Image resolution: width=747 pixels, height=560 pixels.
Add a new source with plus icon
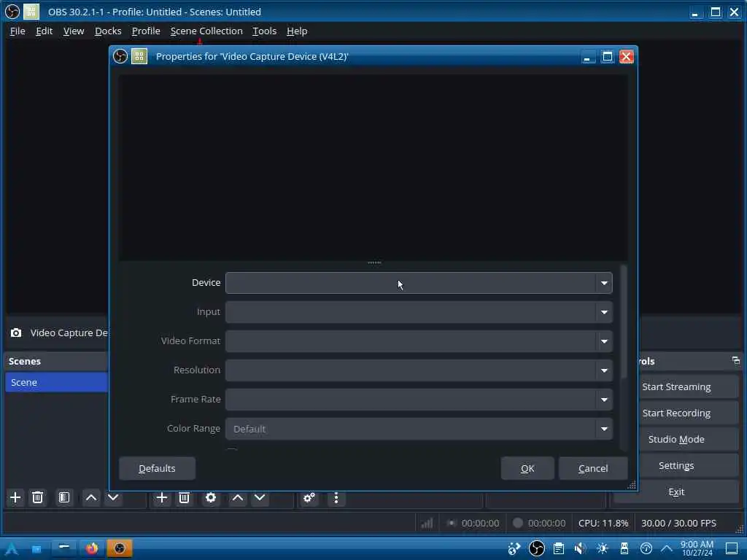click(161, 498)
